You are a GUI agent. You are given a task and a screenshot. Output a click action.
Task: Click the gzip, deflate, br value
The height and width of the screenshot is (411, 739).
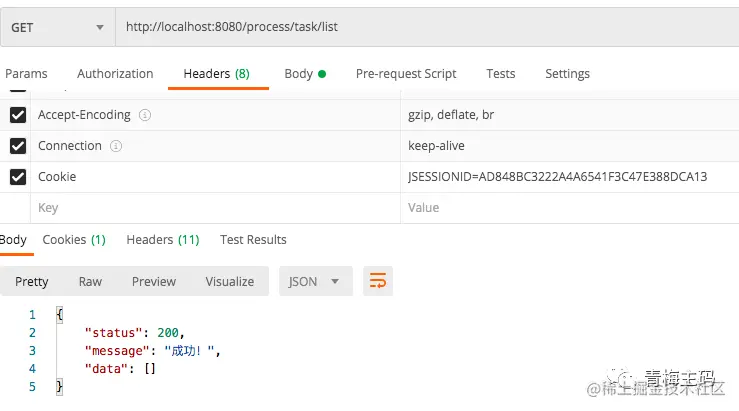(451, 115)
